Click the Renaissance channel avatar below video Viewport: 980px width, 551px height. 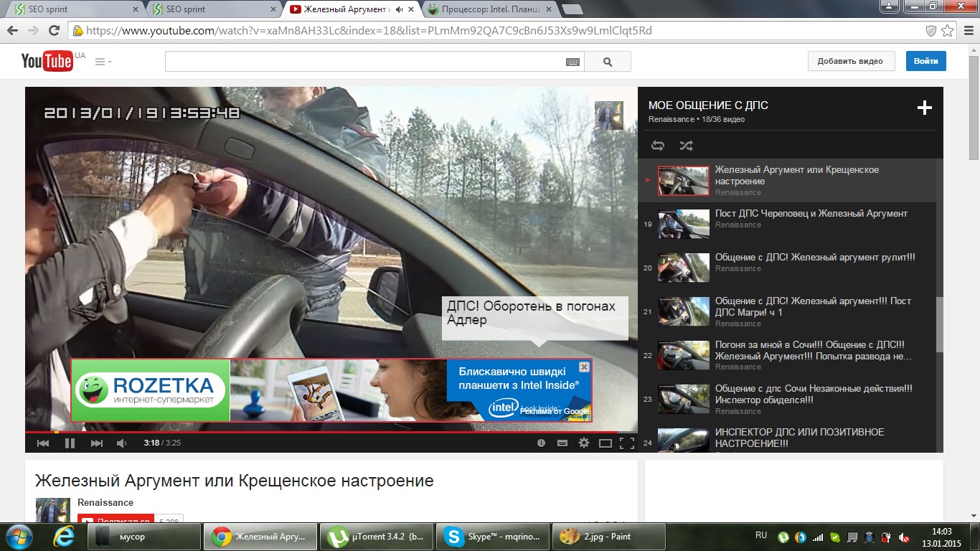point(53,510)
